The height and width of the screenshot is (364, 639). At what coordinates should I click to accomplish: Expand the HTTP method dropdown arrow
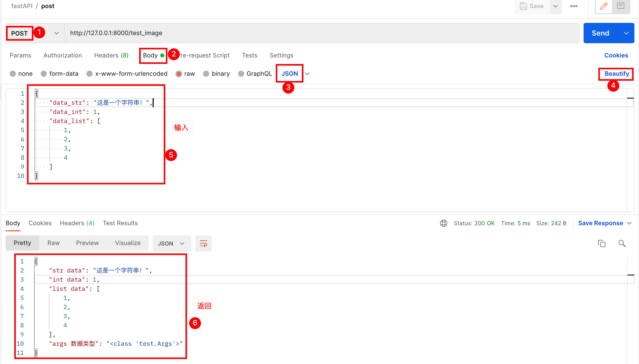tap(56, 33)
